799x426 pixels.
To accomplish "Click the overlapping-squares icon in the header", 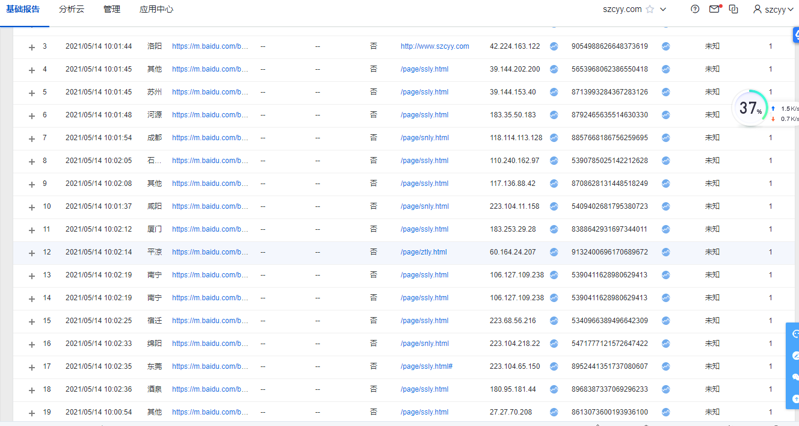I will tap(733, 9).
